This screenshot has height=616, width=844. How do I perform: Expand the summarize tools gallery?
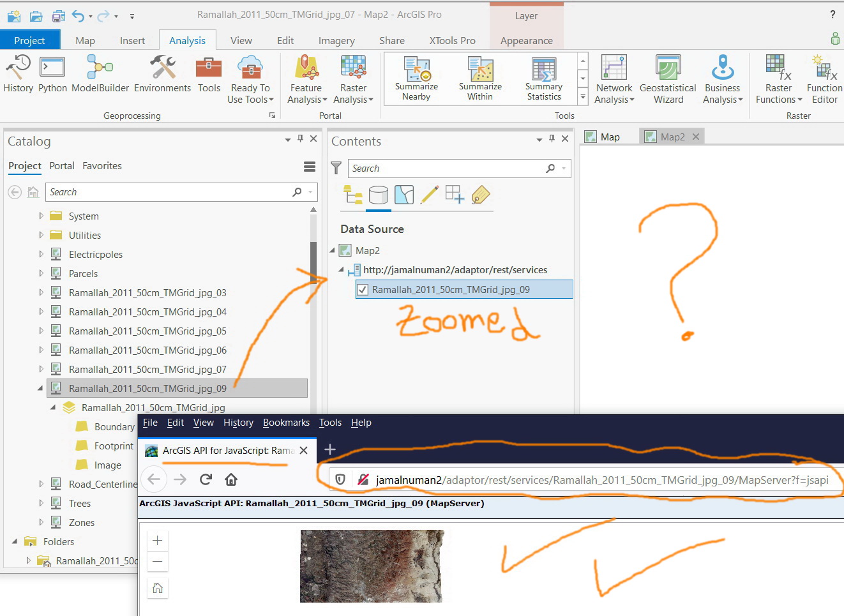[583, 97]
